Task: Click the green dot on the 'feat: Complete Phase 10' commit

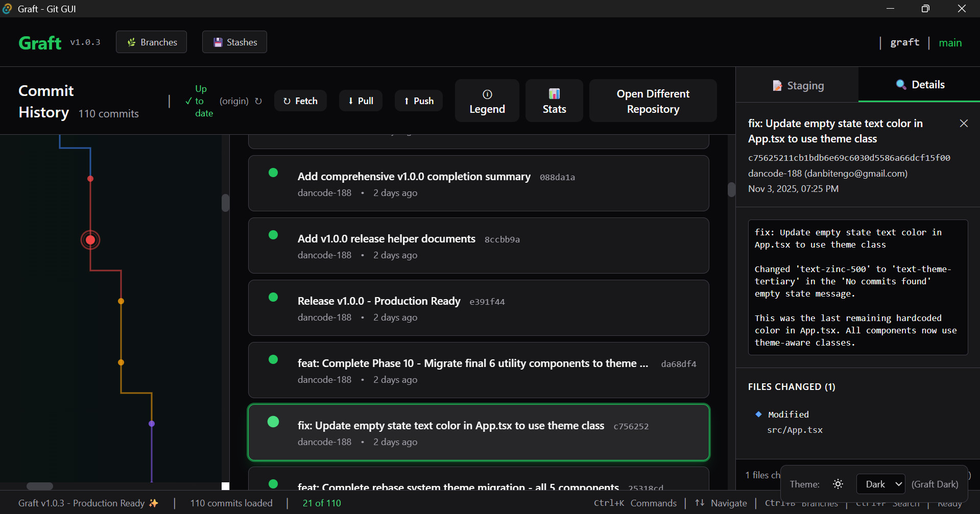Action: [x=273, y=359]
